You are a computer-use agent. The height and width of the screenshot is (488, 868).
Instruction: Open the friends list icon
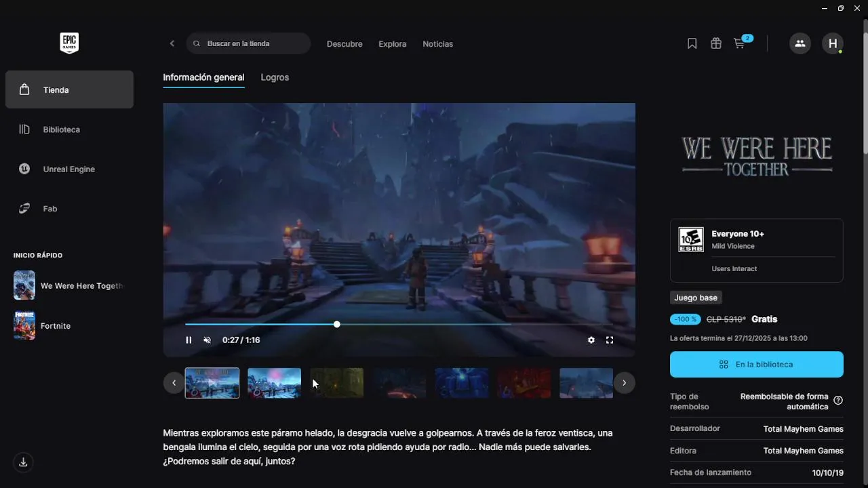800,43
